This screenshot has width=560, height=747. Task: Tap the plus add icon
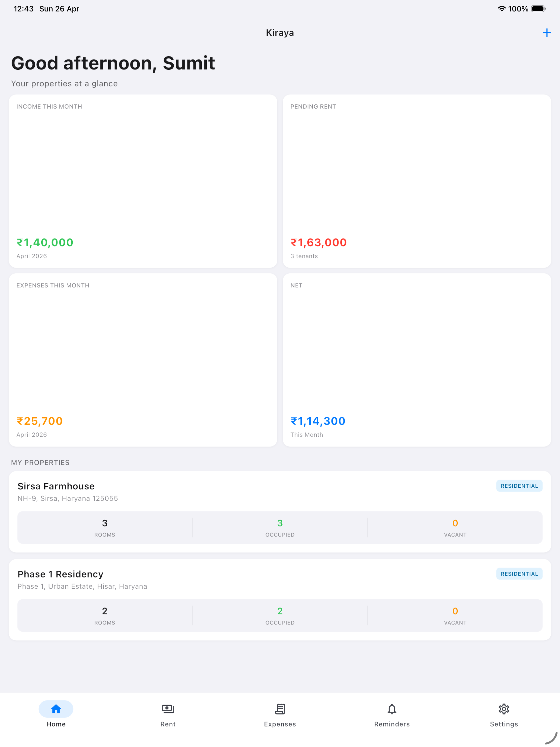[547, 33]
